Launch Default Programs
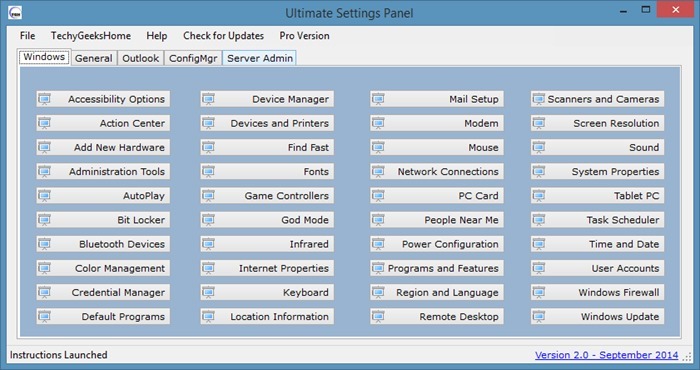This screenshot has height=370, width=700. pyautogui.click(x=103, y=316)
